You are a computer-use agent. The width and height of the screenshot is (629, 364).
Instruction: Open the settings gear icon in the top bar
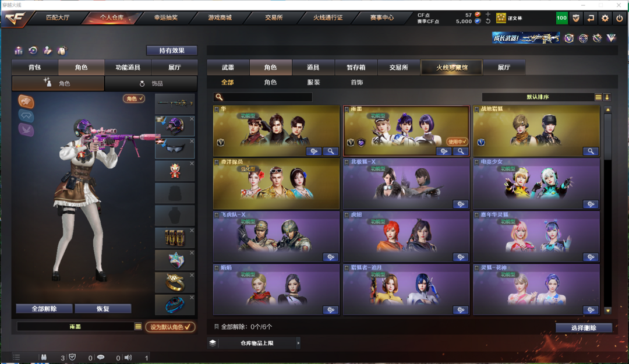pyautogui.click(x=605, y=18)
